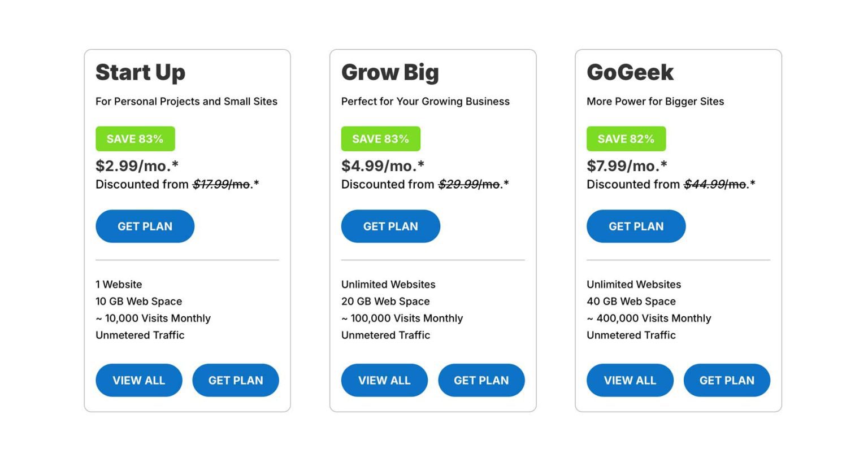Click GET PLAN under the Grow Big price
The height and width of the screenshot is (458, 868).
pyautogui.click(x=390, y=226)
